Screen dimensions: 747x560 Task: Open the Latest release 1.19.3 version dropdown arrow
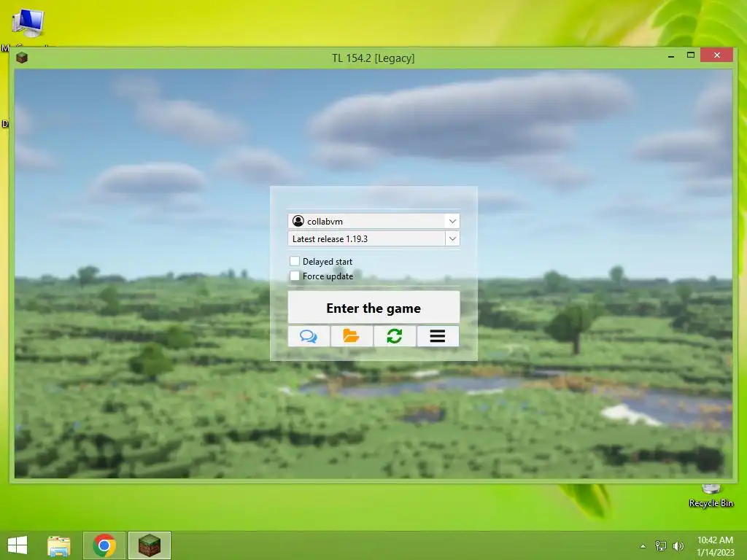tap(452, 238)
